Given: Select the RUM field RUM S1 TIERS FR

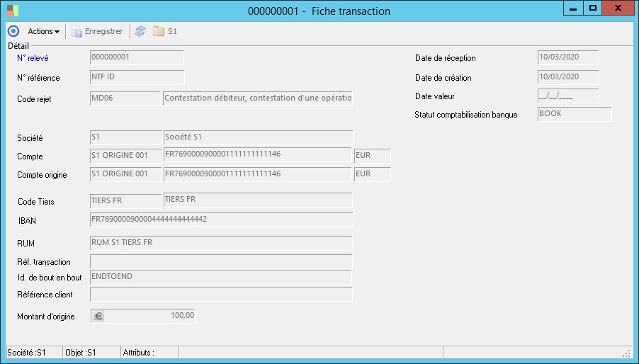Looking at the screenshot, I should (x=221, y=243).
